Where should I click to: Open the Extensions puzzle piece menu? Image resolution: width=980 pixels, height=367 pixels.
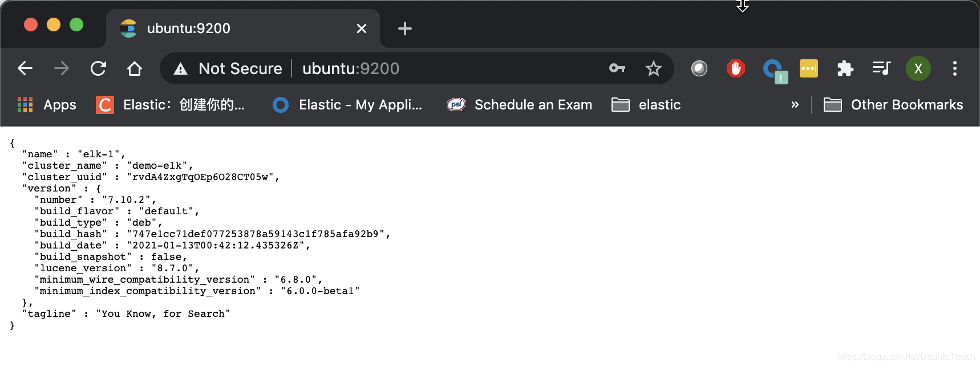tap(845, 68)
